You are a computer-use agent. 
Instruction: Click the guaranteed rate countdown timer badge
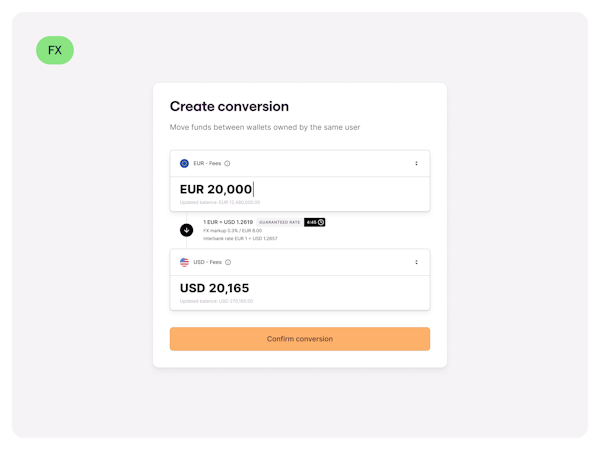coord(314,222)
